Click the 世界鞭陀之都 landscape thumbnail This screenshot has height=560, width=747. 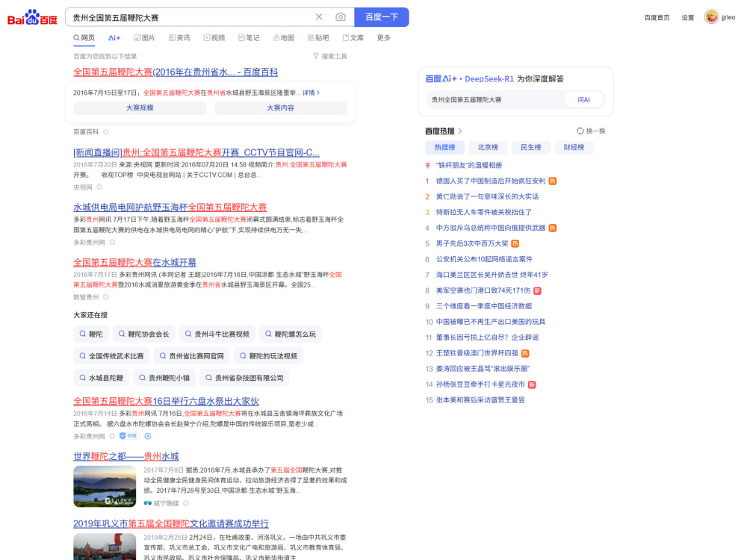[105, 486]
